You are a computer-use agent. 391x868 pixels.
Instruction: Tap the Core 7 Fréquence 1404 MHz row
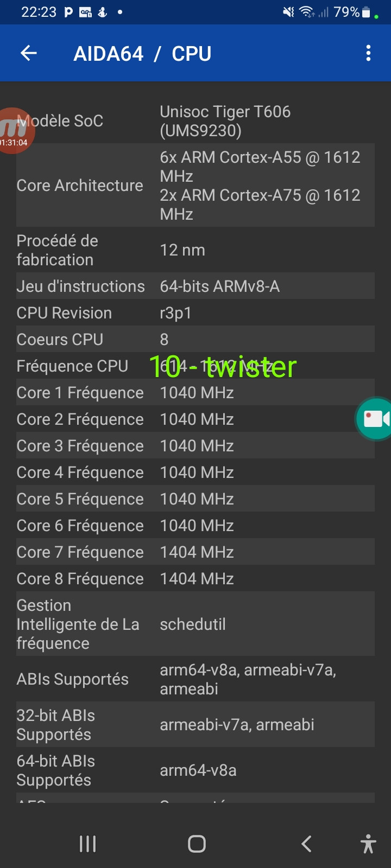click(x=195, y=552)
